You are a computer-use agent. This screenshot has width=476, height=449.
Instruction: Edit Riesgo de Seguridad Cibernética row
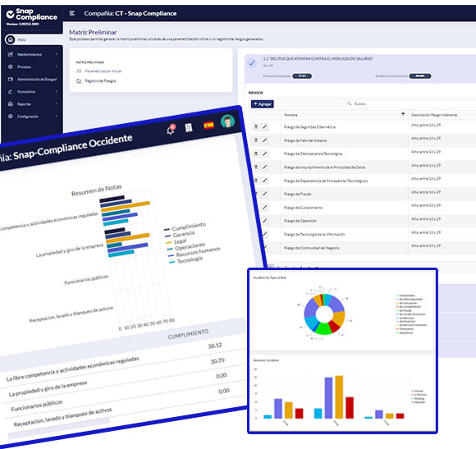pyautogui.click(x=265, y=126)
